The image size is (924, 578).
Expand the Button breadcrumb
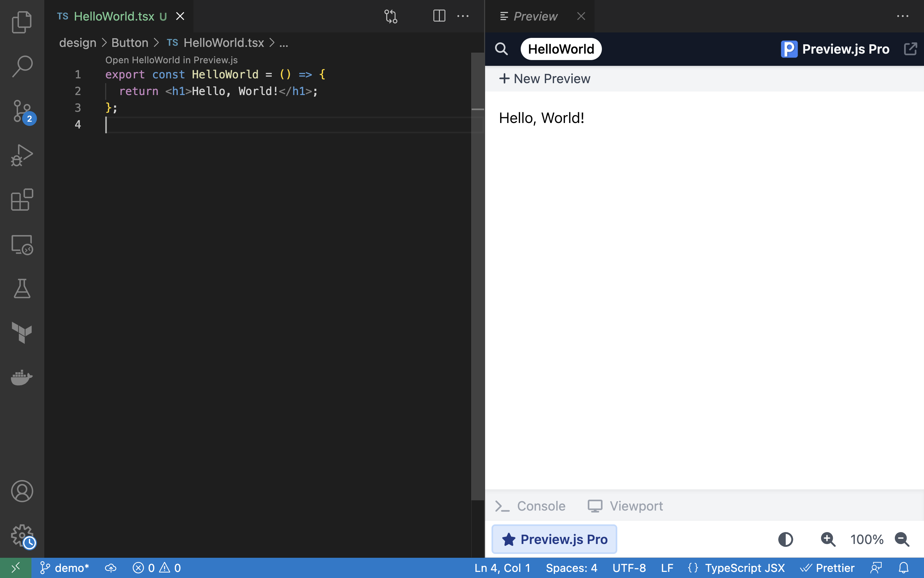click(x=130, y=43)
